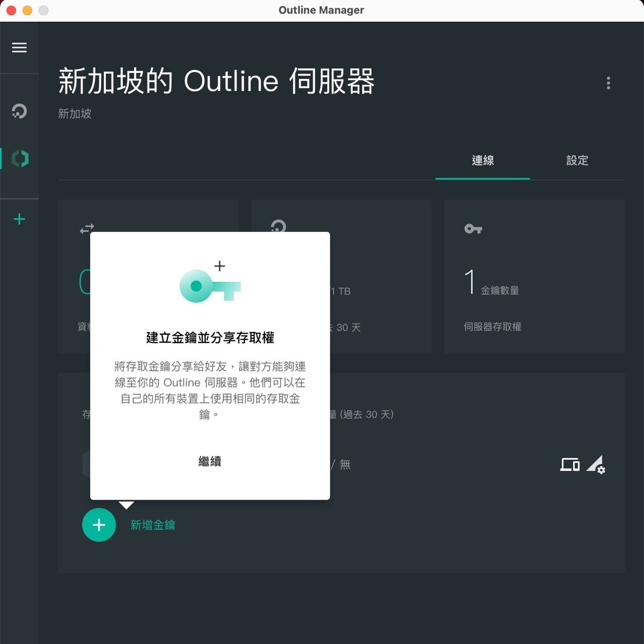Close the Outline Manager window
This screenshot has width=644, height=644.
(x=11, y=10)
